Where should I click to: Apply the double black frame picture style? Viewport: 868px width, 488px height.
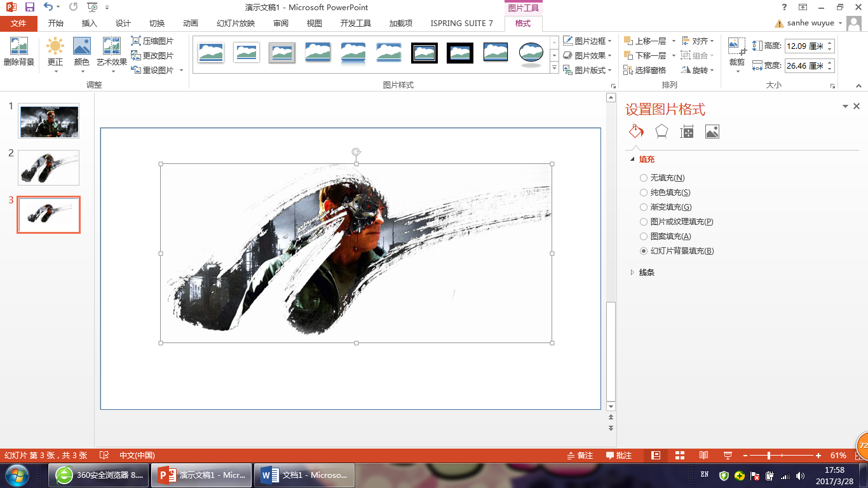tap(424, 53)
